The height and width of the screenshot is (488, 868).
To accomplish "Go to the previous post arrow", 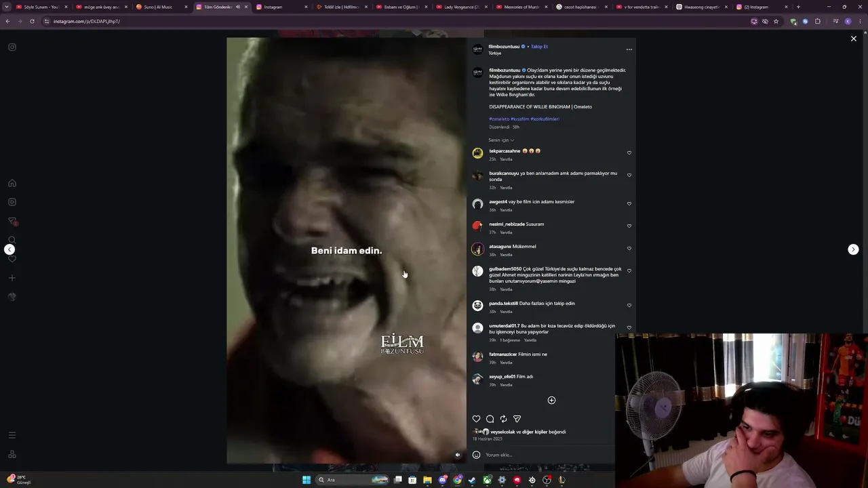I will point(9,249).
